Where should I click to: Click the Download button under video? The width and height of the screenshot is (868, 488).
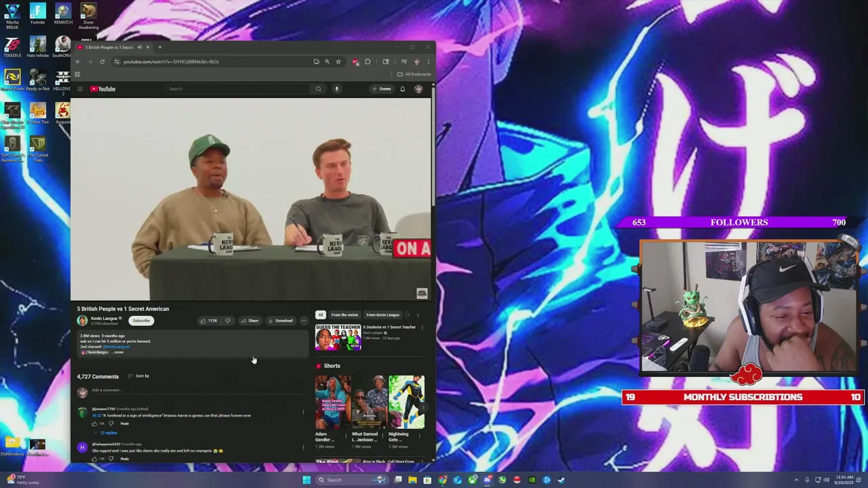[x=281, y=321]
